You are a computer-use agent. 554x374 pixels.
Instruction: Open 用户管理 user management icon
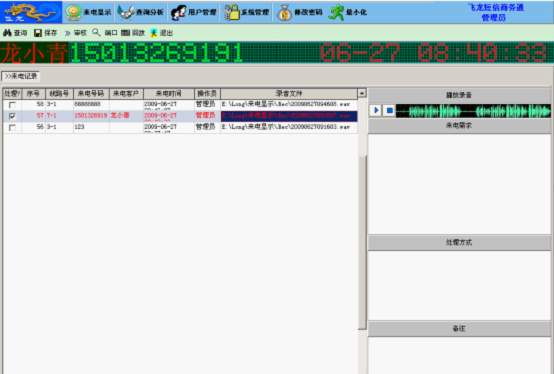[178, 13]
